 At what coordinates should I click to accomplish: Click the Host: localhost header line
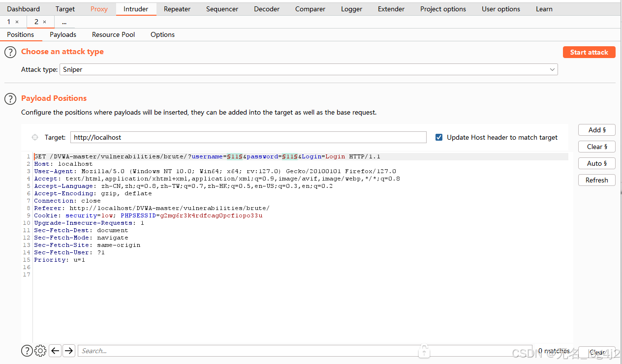click(63, 164)
